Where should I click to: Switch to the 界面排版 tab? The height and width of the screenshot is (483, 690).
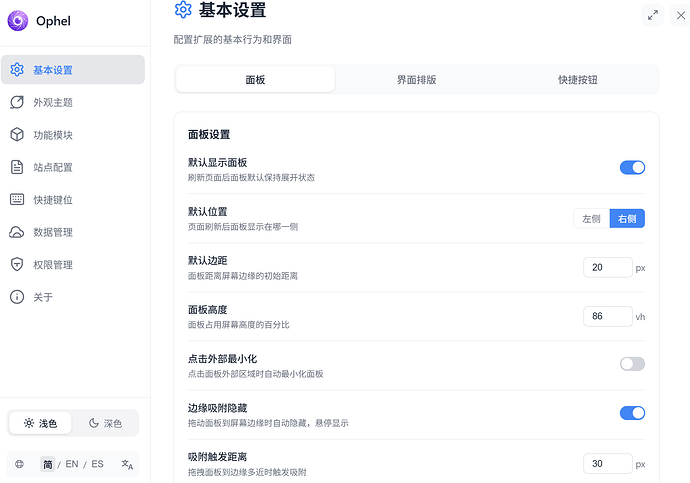point(416,80)
